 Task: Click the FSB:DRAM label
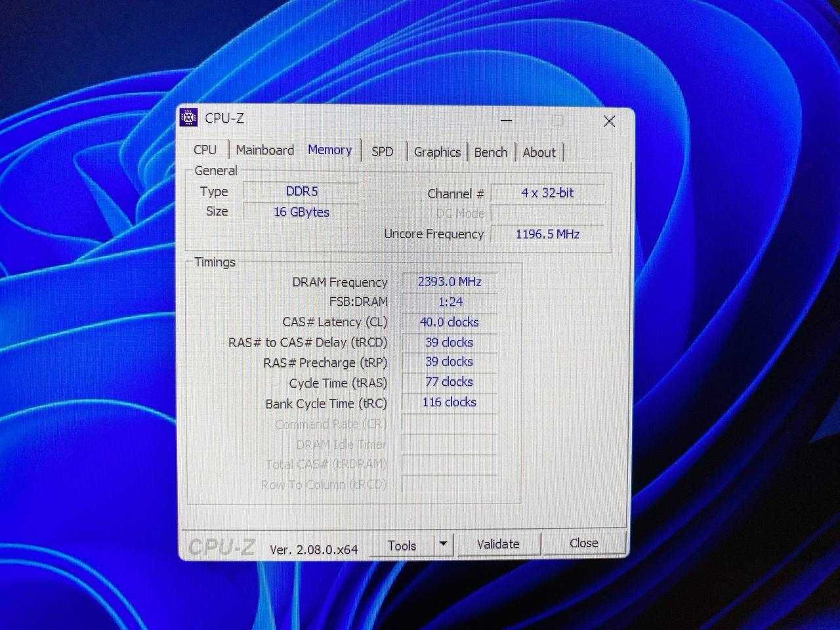358,302
